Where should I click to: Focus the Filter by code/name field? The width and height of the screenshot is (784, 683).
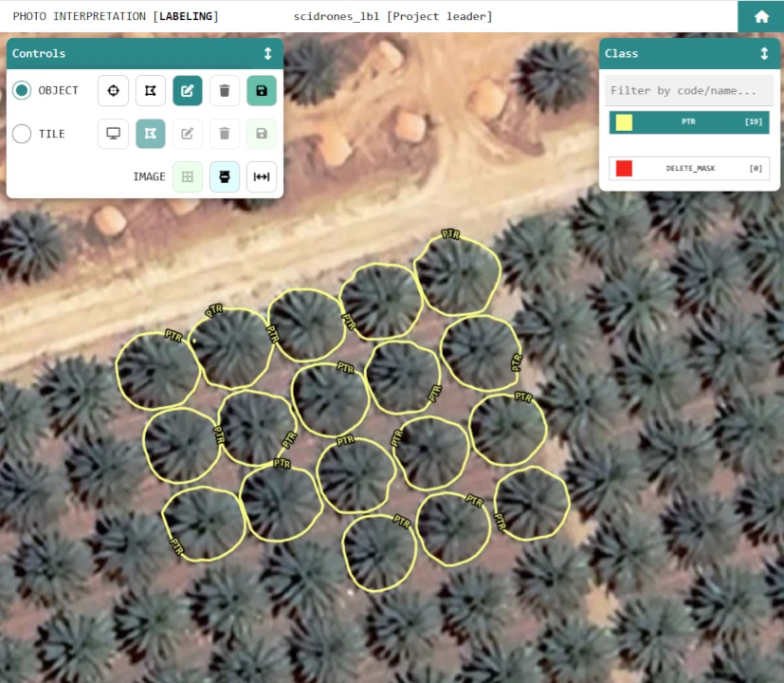[689, 90]
